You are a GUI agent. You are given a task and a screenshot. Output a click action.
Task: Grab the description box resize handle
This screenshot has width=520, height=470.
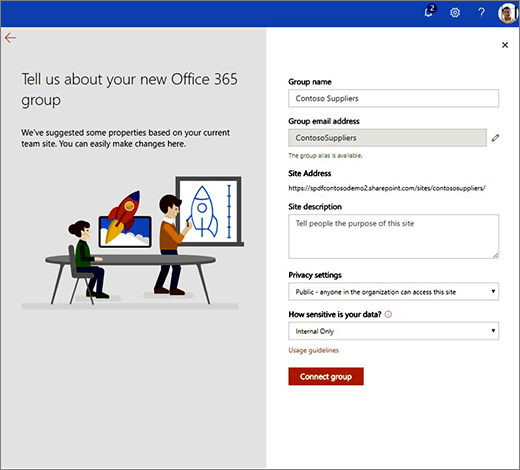tap(495, 255)
